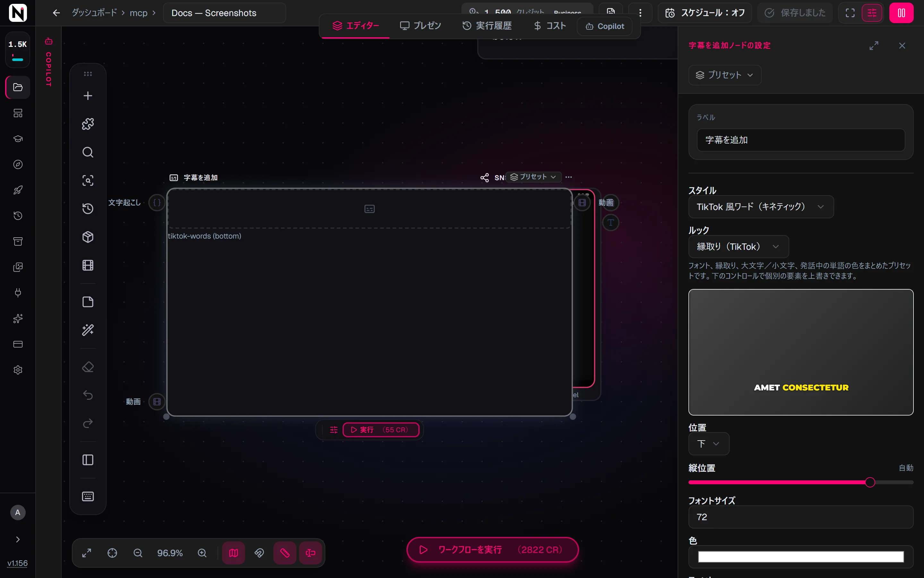Click the フォントサイズ 72 field
Viewport: 924px width, 578px height.
coord(801,517)
